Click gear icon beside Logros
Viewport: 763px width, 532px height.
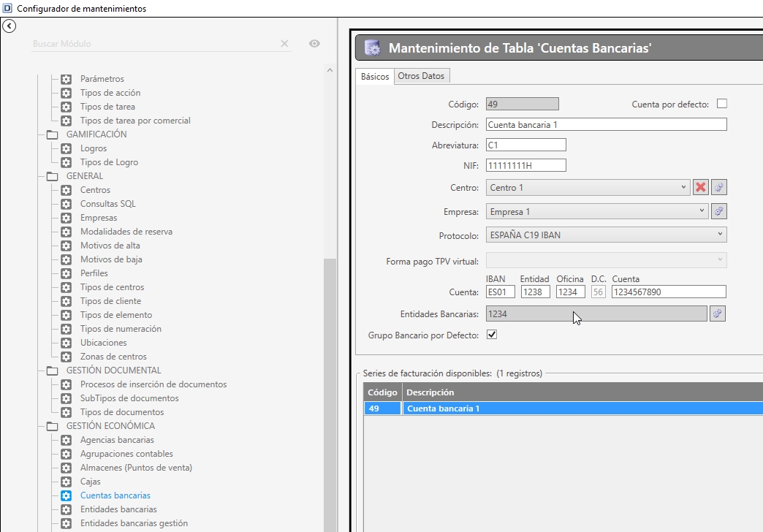(67, 148)
